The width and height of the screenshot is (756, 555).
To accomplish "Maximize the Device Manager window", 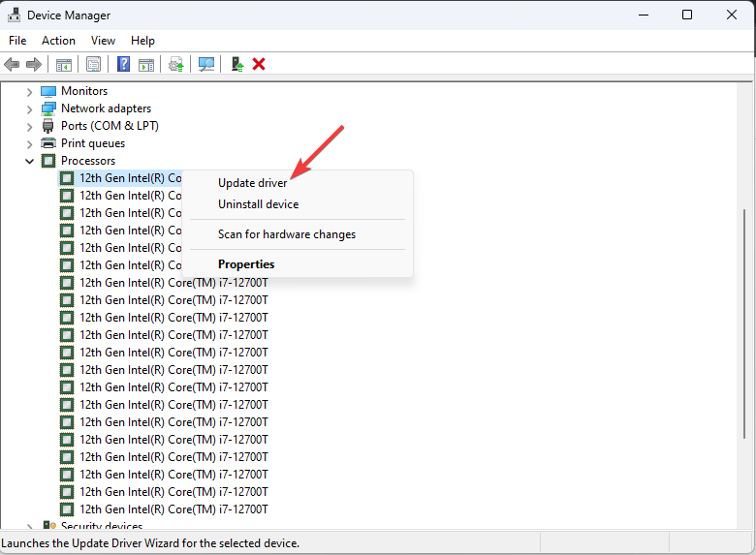I will pos(687,15).
